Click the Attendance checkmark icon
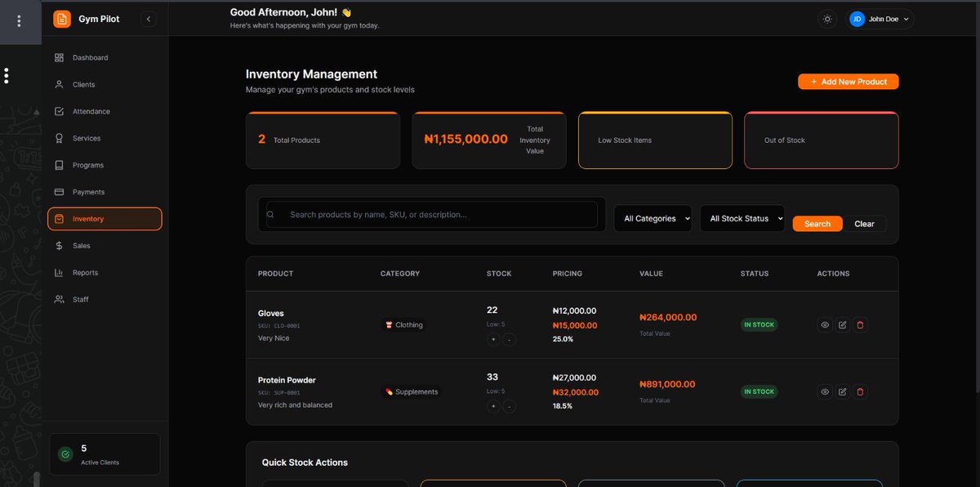Viewport: 980px width, 487px height. [x=59, y=112]
